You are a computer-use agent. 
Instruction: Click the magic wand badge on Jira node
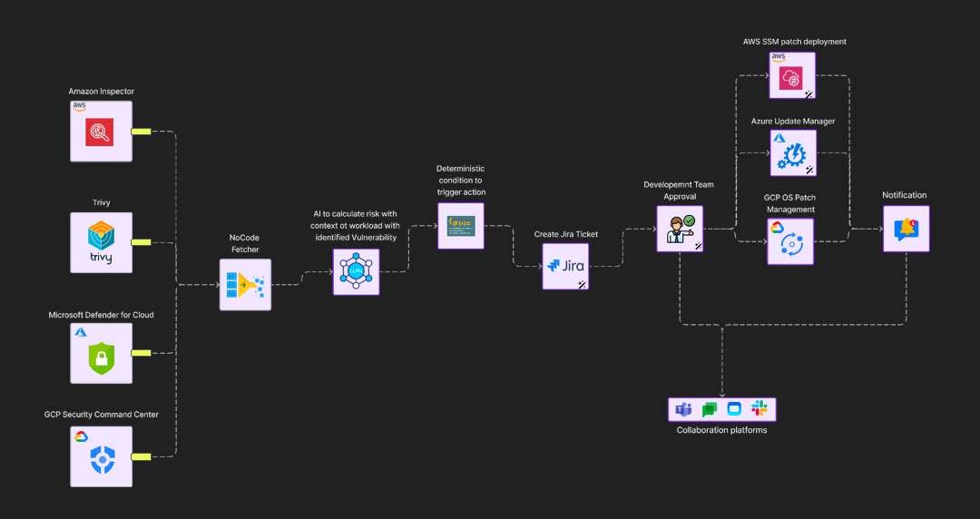click(582, 284)
